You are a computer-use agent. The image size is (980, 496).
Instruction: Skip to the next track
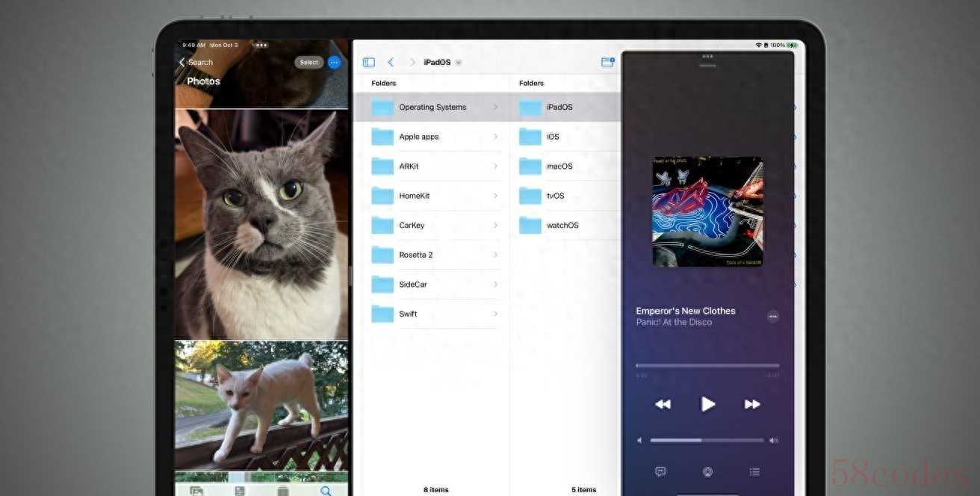(752, 404)
